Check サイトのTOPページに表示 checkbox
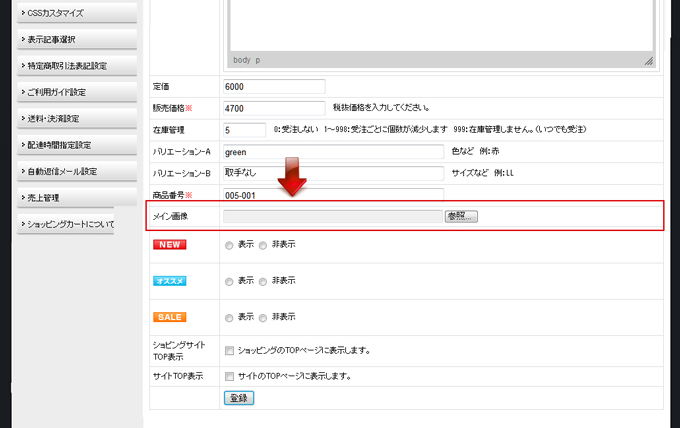The width and height of the screenshot is (680, 428). [230, 377]
